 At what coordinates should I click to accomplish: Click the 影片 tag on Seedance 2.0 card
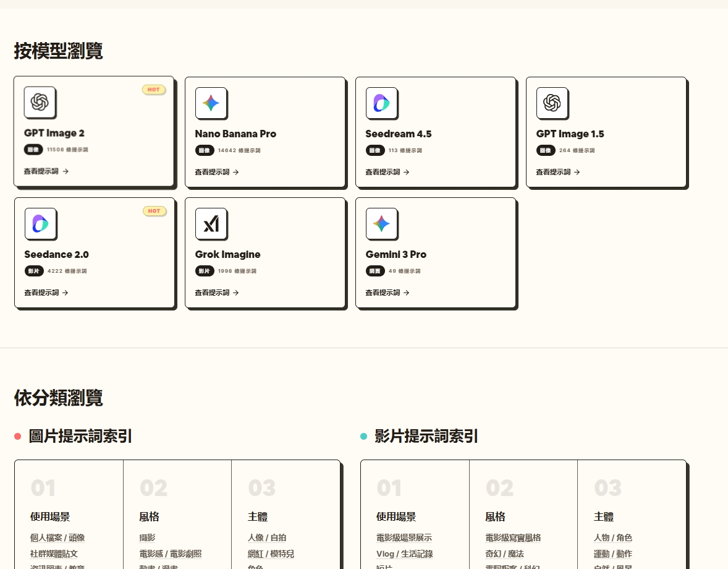point(34,272)
